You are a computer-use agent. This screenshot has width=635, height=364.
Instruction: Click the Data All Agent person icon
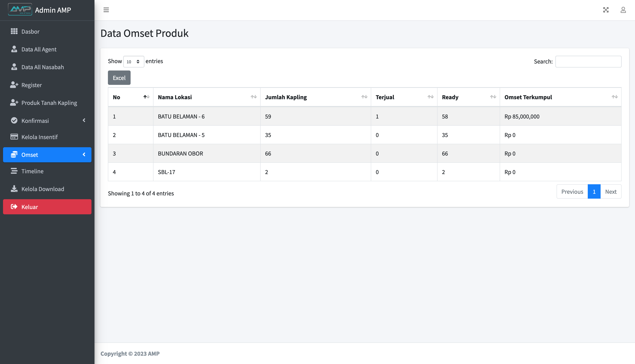click(14, 49)
